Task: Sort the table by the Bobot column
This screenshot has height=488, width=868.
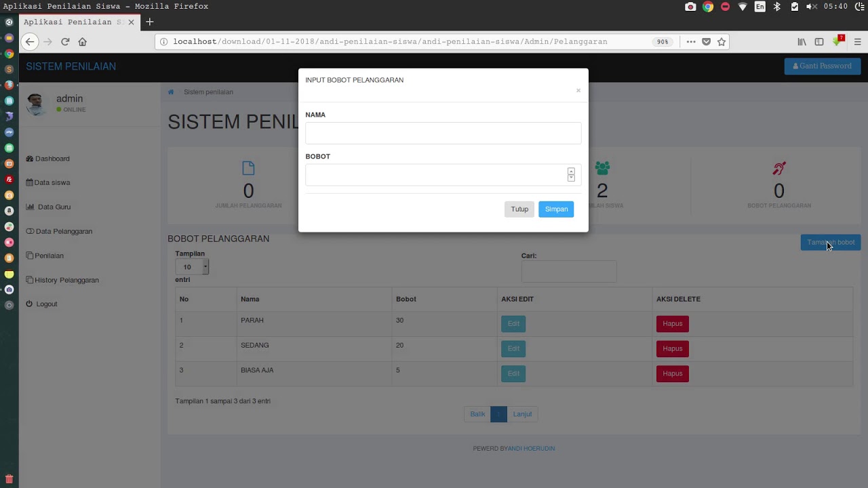Action: pyautogui.click(x=444, y=299)
